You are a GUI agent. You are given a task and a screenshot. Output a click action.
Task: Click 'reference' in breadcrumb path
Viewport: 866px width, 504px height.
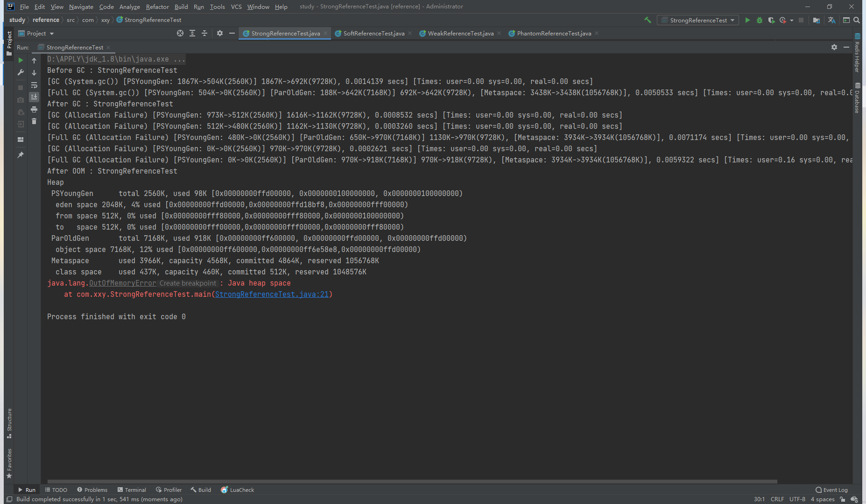[x=46, y=20]
